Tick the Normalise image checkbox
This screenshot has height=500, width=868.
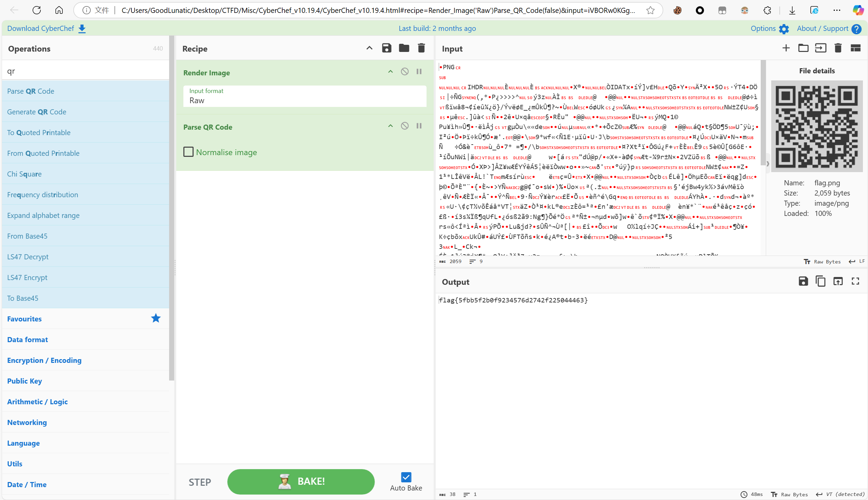coord(188,152)
